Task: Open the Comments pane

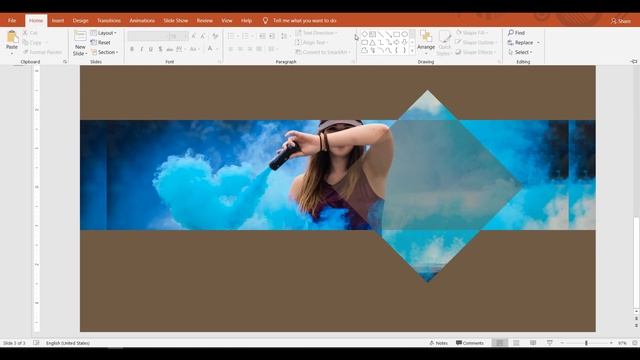Action: tap(470, 343)
